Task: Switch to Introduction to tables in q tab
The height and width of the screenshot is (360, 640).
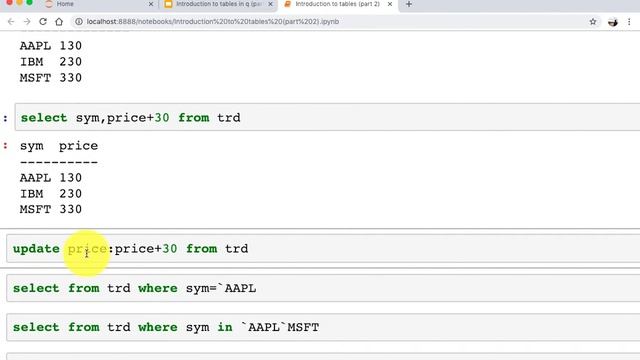Action: coord(219,4)
